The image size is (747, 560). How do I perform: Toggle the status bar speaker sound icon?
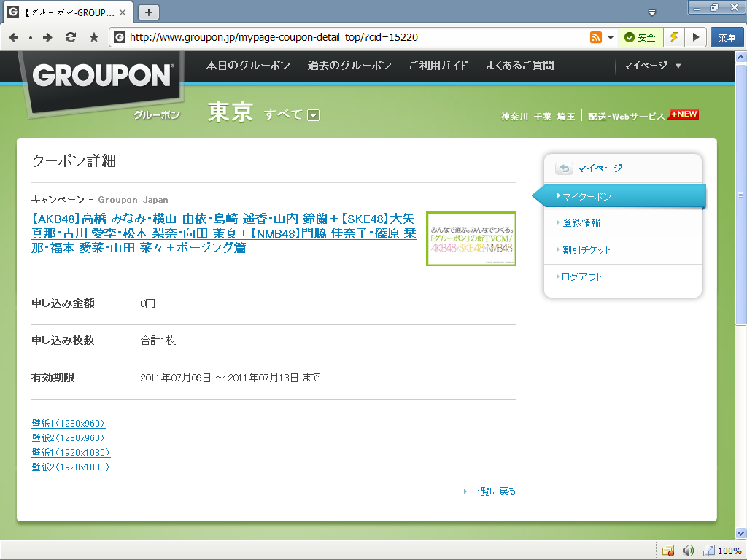click(x=688, y=551)
